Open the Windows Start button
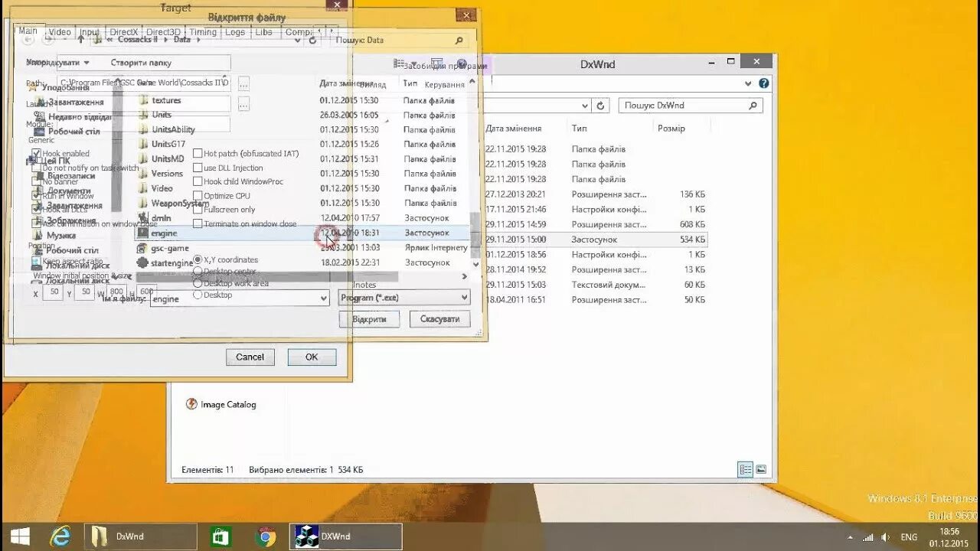 21,536
